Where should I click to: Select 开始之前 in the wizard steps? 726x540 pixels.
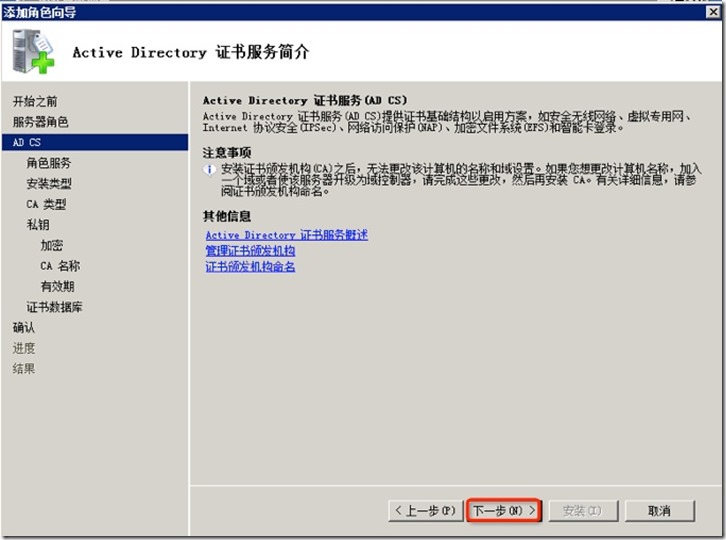pyautogui.click(x=35, y=101)
